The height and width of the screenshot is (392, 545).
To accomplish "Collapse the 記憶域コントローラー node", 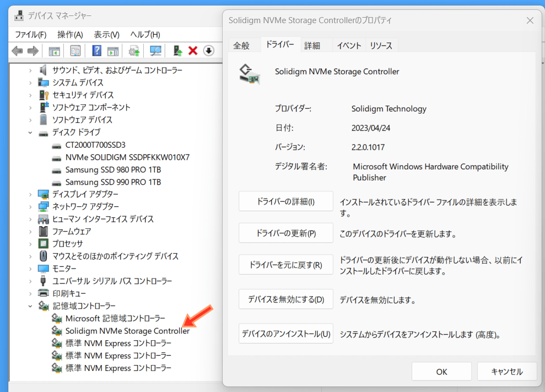I will click(x=31, y=306).
